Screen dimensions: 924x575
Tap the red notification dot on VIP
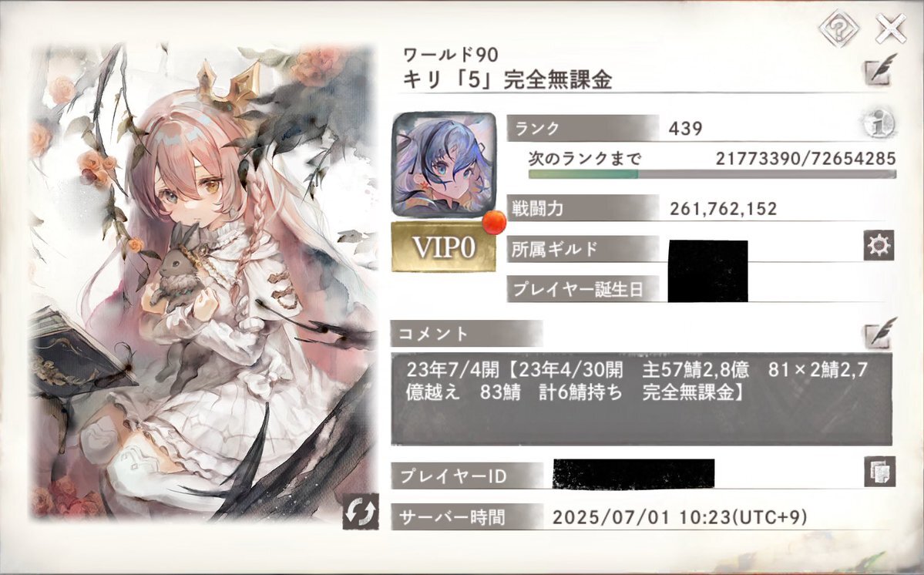point(494,222)
